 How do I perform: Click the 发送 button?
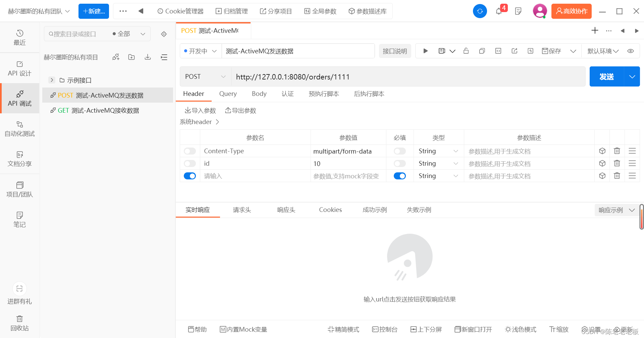tap(606, 76)
